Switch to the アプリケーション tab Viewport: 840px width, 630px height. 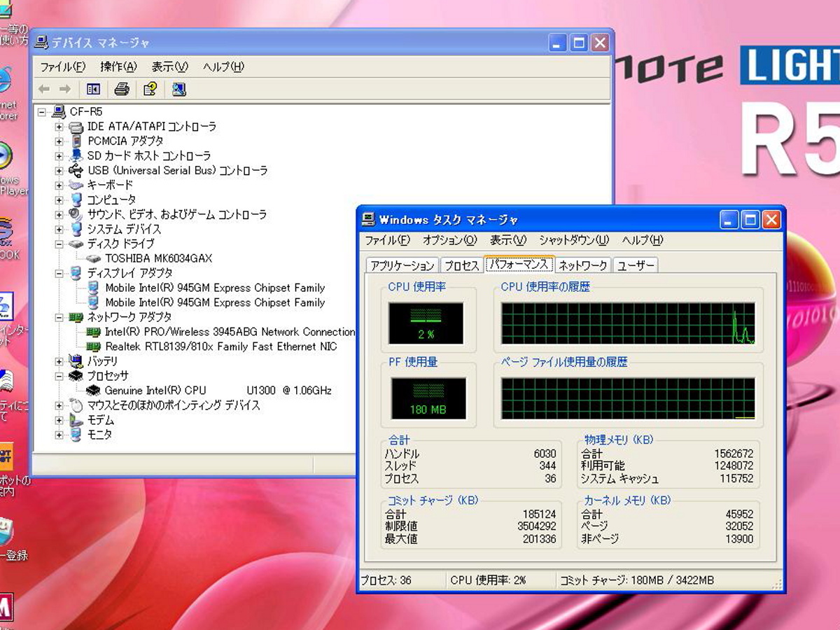coord(402,265)
